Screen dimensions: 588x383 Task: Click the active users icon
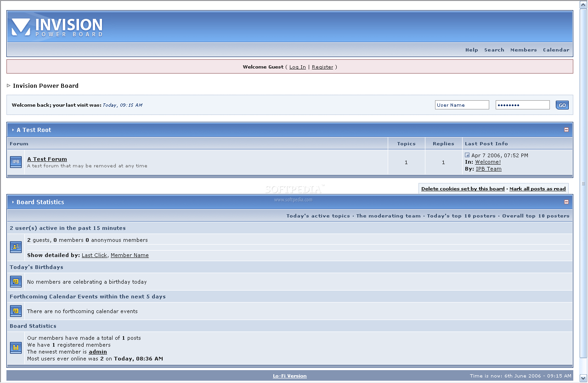pos(16,247)
